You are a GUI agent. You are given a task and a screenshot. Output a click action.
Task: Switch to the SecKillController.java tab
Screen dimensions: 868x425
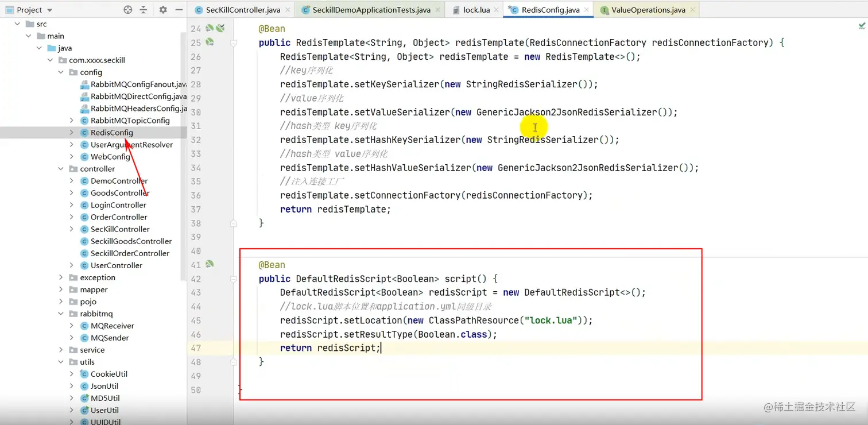click(x=242, y=10)
